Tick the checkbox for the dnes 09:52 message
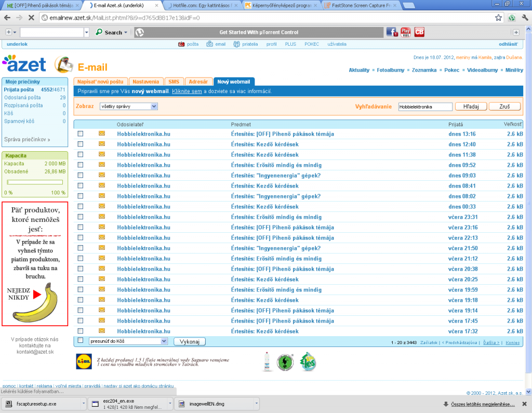532x413 pixels. (81, 165)
